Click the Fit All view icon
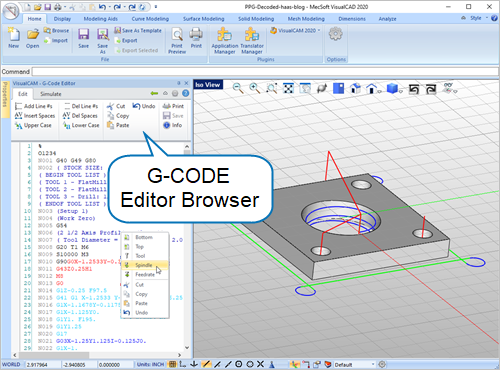 click(288, 88)
